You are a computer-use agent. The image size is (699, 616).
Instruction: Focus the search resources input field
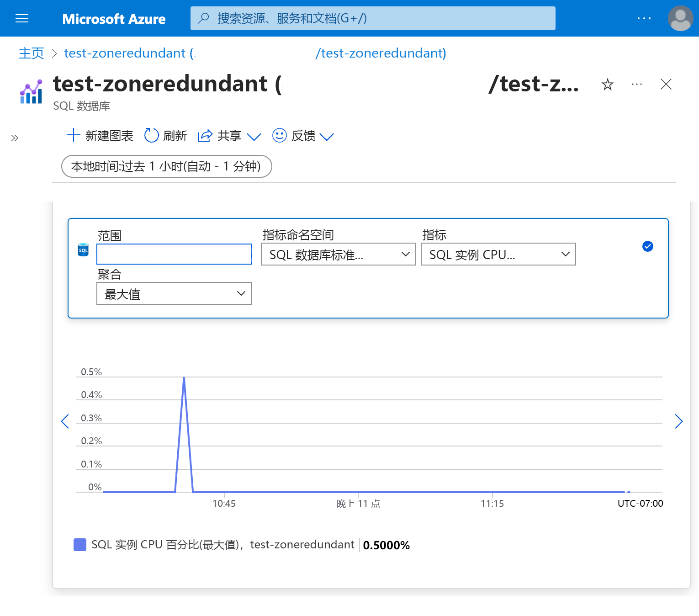click(x=373, y=18)
